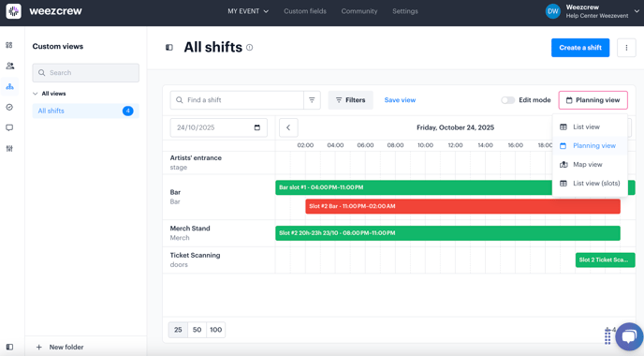
Task: Open the red Slot #2 Bar shift bar
Action: tap(462, 206)
